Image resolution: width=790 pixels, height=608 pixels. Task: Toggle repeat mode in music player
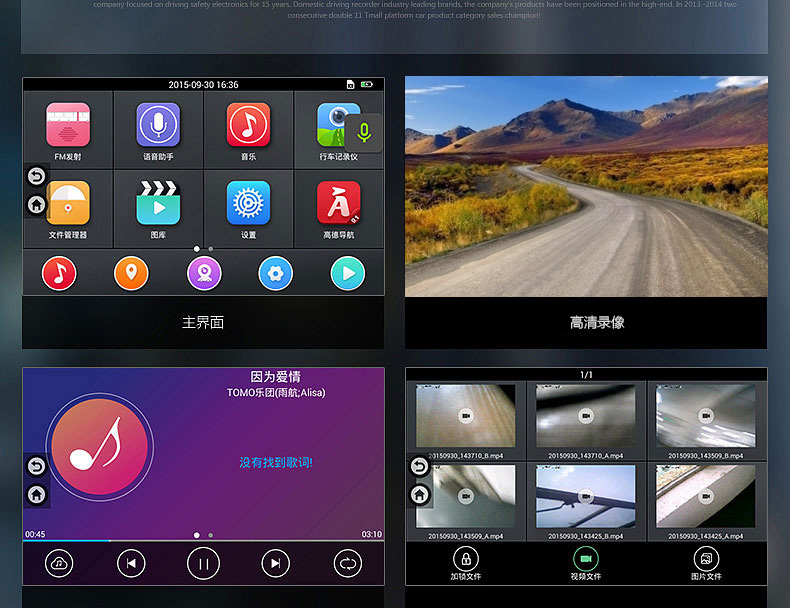pos(348,563)
